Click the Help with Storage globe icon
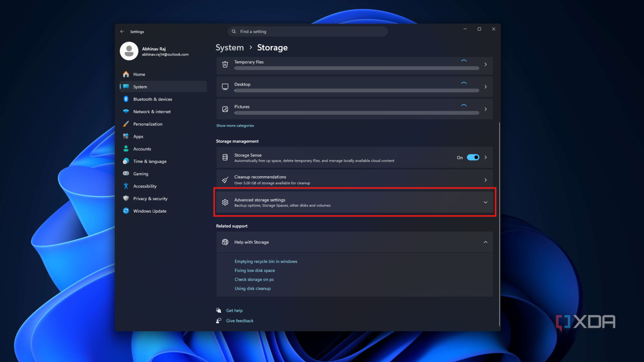Screen dimensions: 644x362 pos(225,242)
